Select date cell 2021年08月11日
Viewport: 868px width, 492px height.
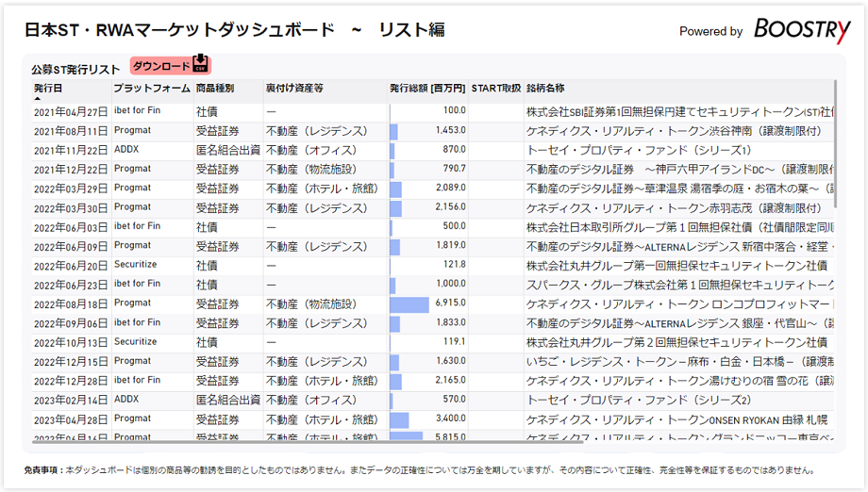pyautogui.click(x=71, y=132)
